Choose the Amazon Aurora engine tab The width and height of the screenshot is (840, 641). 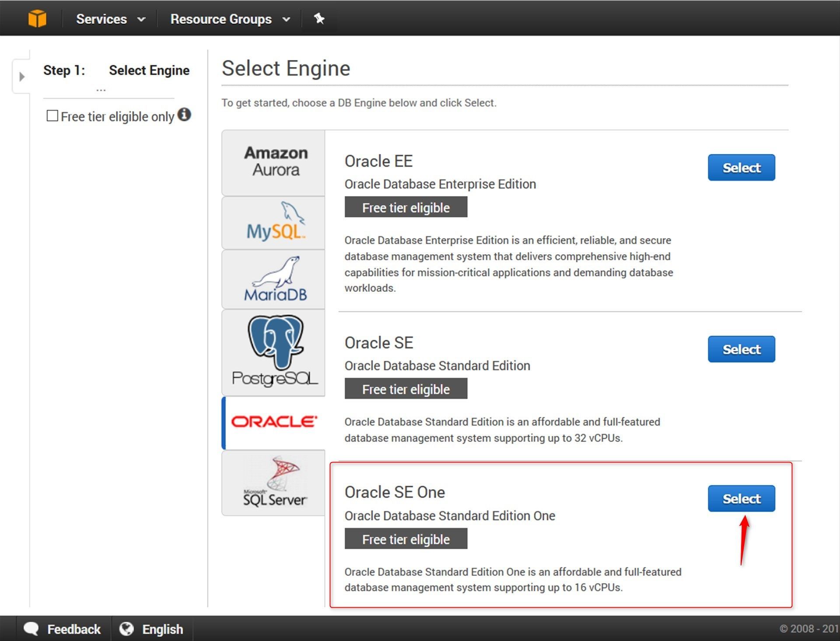tap(273, 162)
